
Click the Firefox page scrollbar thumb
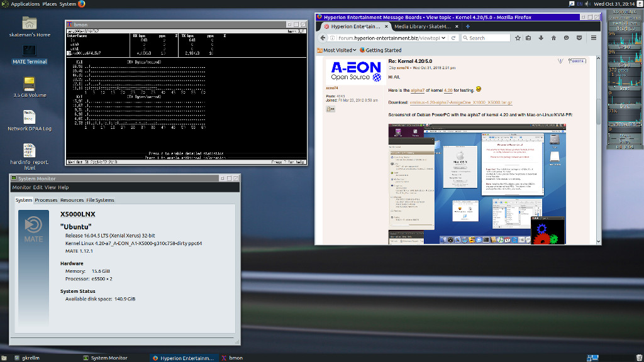(598, 111)
